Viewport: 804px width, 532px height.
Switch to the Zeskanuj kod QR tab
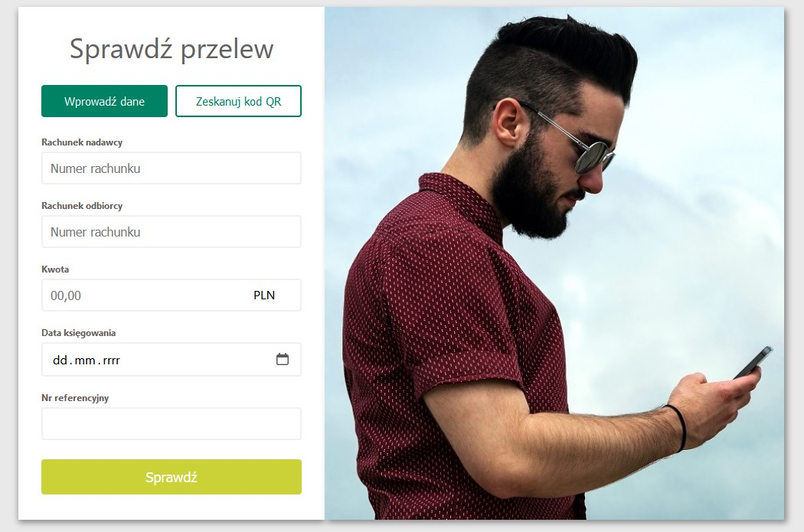(x=238, y=101)
